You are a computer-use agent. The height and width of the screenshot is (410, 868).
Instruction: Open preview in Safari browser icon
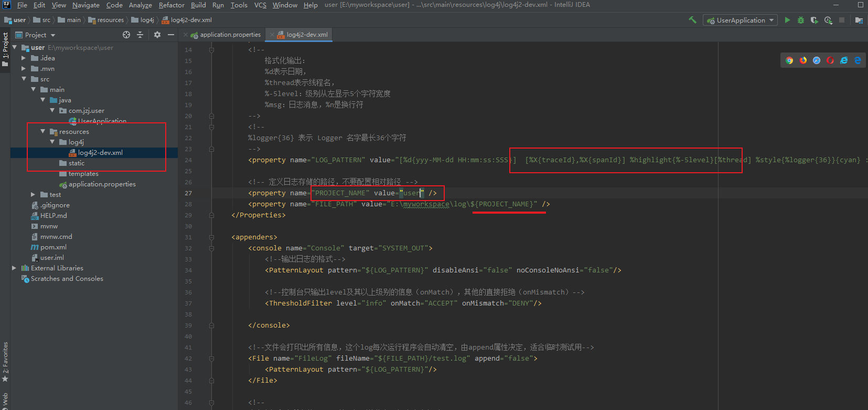click(x=817, y=60)
